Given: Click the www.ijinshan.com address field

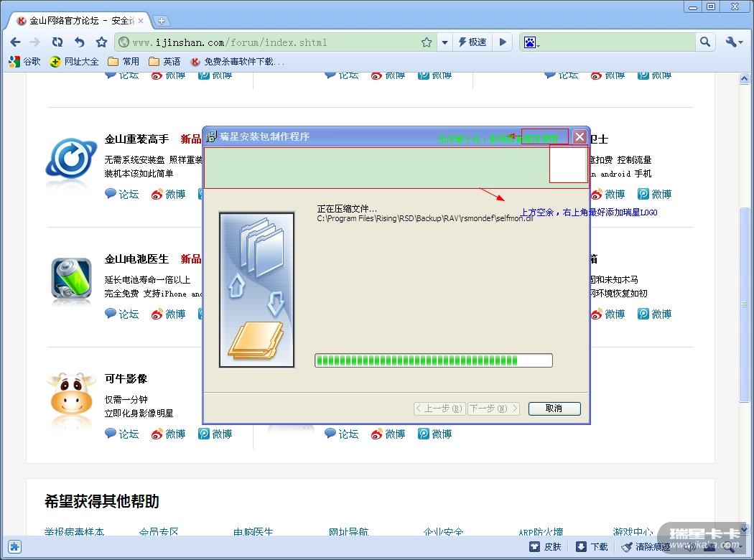Looking at the screenshot, I should (274, 42).
